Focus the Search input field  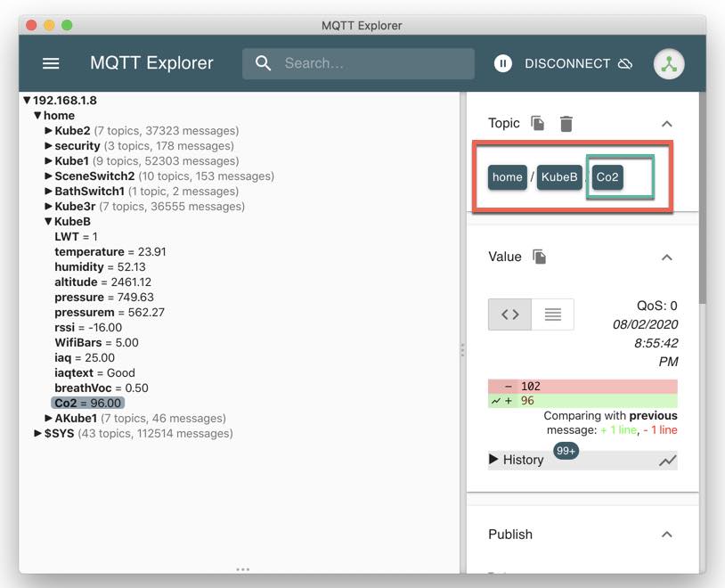coord(358,63)
